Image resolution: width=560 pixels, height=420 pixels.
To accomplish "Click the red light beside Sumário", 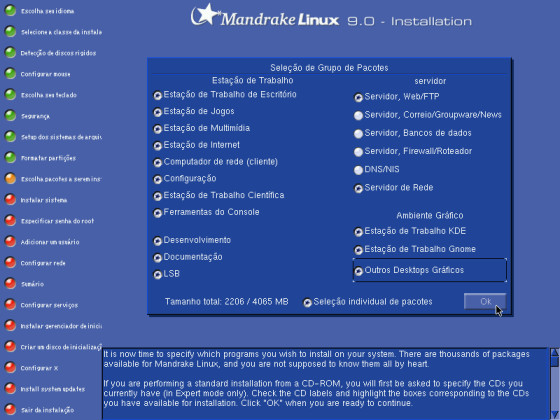I will coord(10,284).
